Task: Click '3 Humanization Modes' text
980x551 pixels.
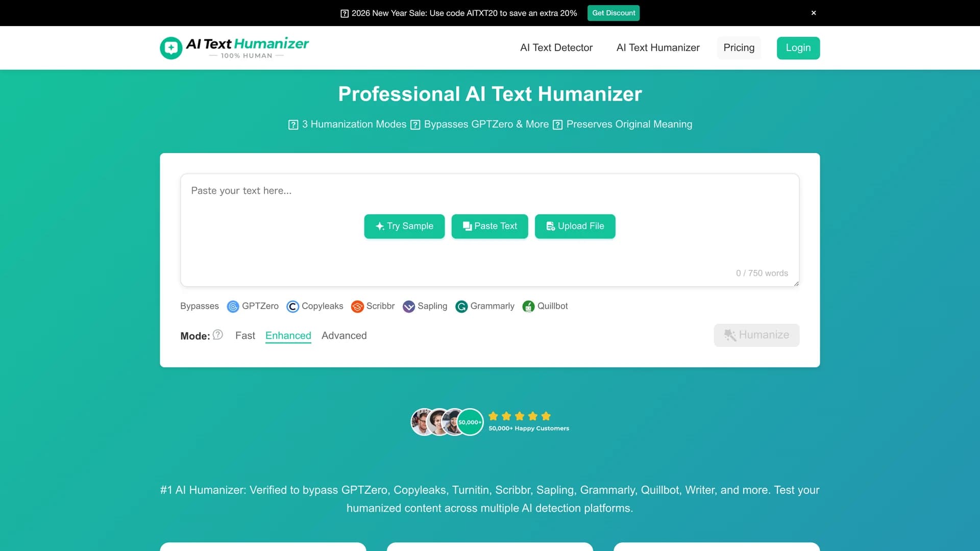Action: [354, 124]
